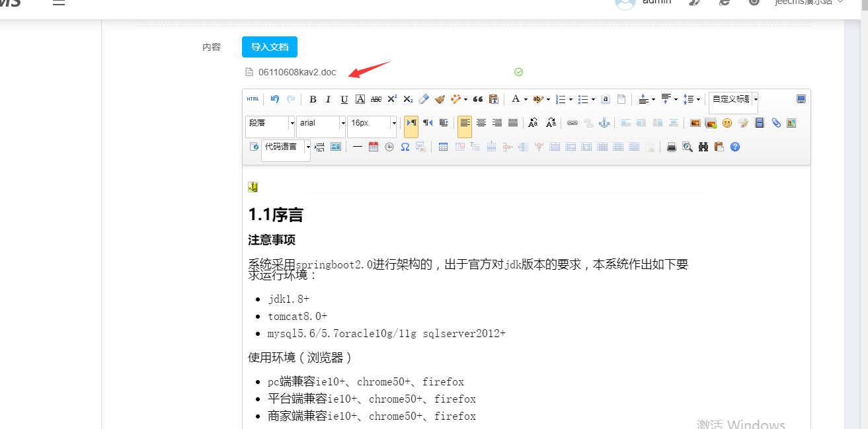Toggle superscript formatting

tap(392, 99)
